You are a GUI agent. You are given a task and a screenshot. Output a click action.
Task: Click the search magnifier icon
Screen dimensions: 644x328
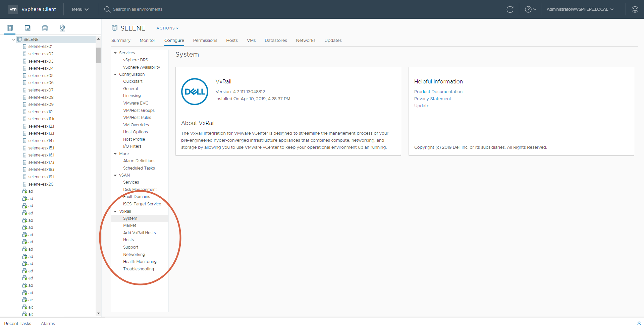(107, 9)
